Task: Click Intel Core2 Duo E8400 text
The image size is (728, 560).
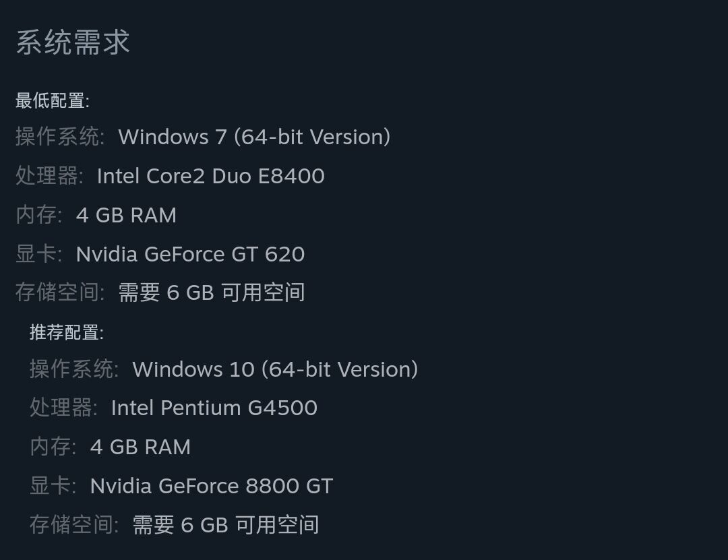Action: coord(211,176)
